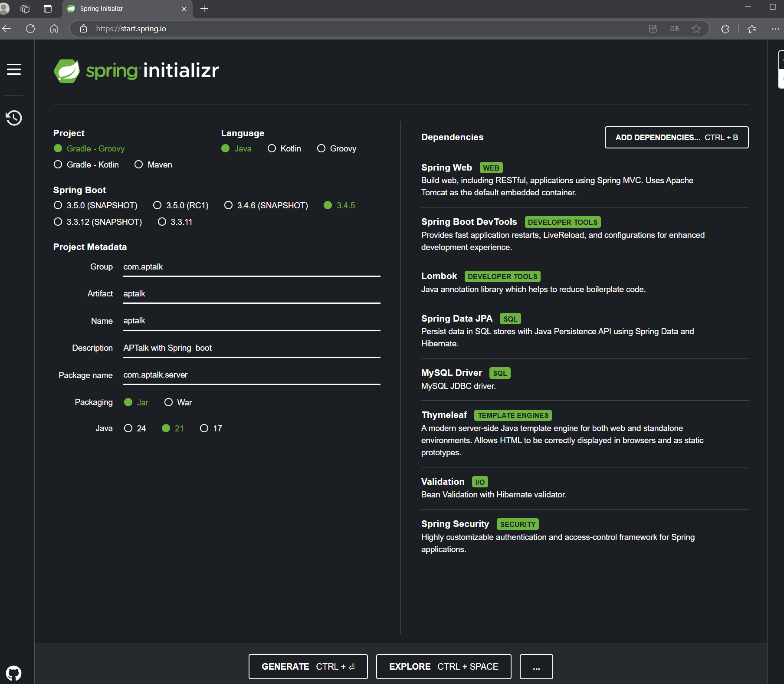Click the SECURITY tag badge
Image resolution: width=784 pixels, height=684 pixels.
tap(518, 524)
